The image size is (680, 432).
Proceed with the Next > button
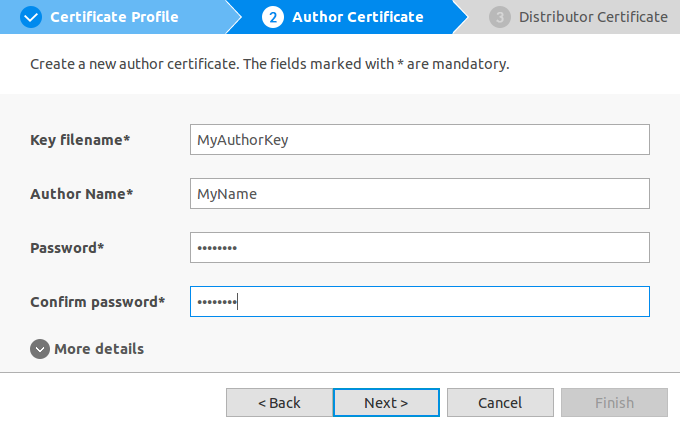[x=386, y=403]
